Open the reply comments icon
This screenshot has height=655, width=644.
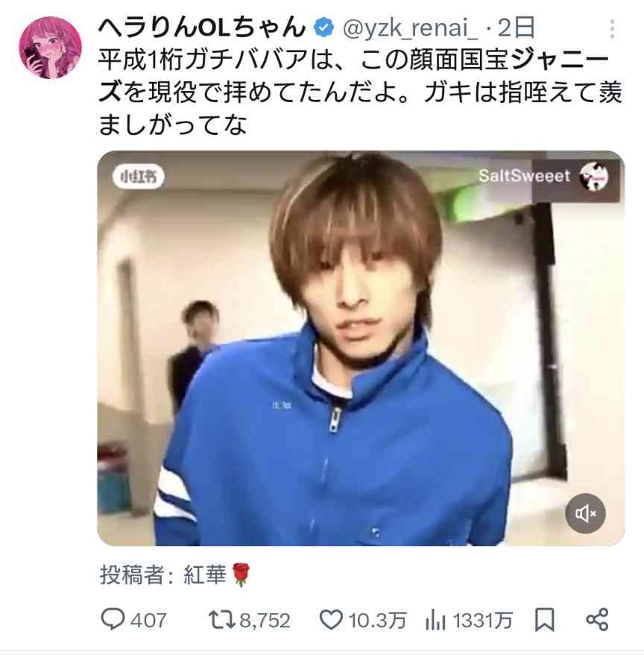click(x=113, y=619)
